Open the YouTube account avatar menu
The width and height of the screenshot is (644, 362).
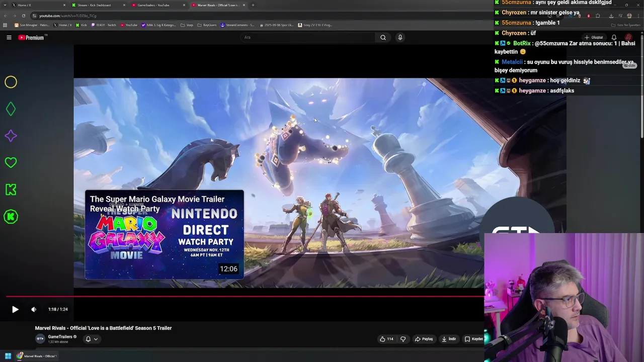[628, 37]
